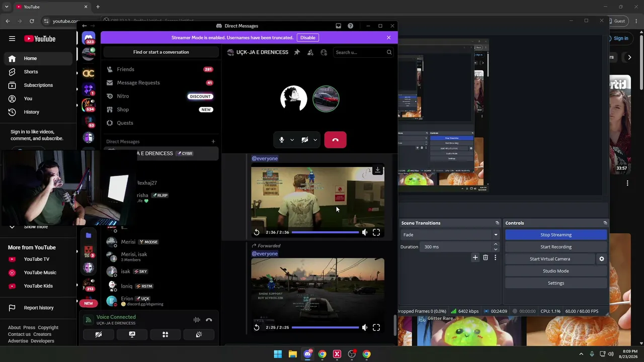Open Shop in Discord sidebar

point(161,110)
